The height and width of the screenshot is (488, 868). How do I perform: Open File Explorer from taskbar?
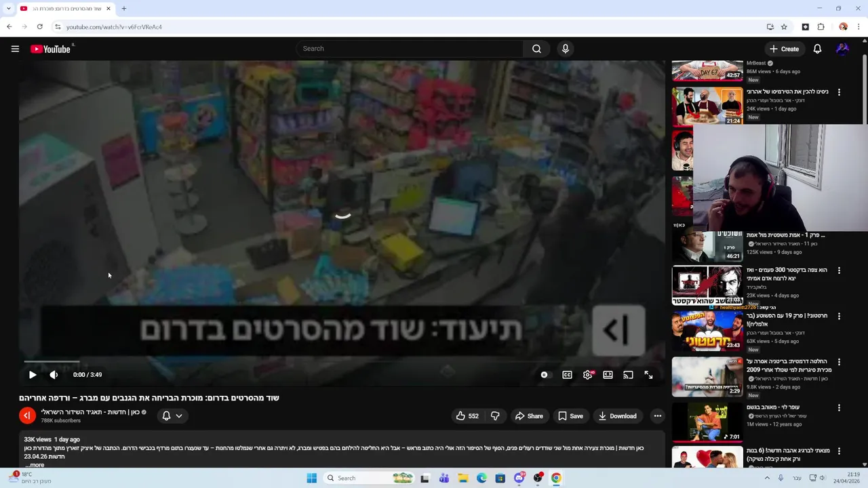pyautogui.click(x=463, y=478)
